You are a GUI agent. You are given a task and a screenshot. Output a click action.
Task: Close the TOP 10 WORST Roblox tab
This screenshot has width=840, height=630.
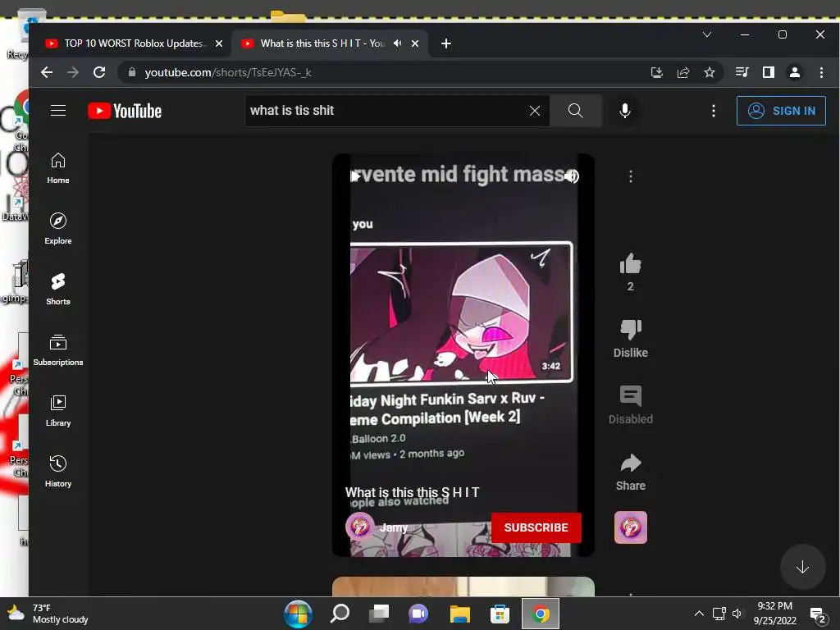click(218, 43)
